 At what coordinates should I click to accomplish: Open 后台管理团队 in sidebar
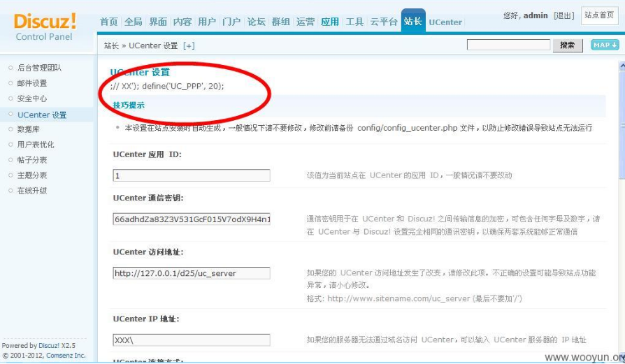tap(39, 68)
